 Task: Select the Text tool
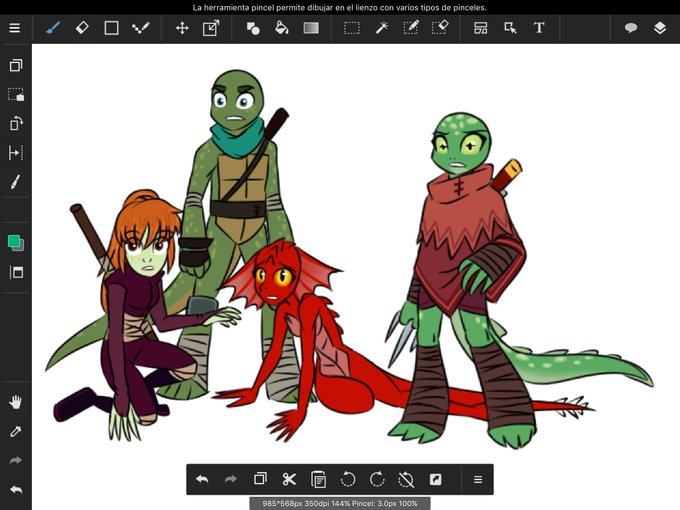click(539, 28)
